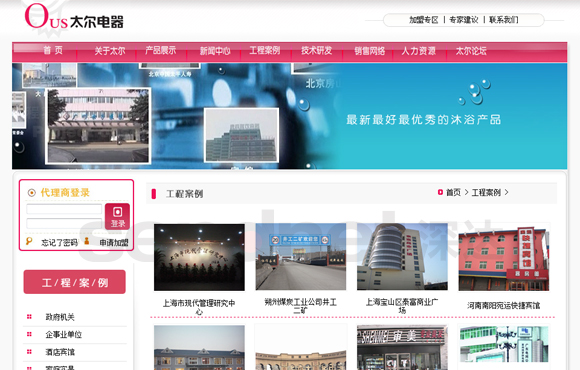Click the 朔州煤炭工业公司井工二矿 caption text

(301, 306)
